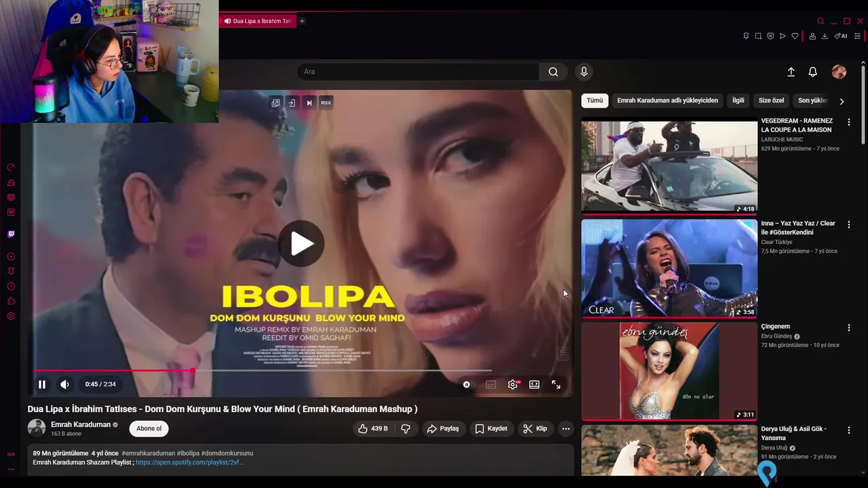The image size is (868, 488).
Task: Switch to theater mode view
Action: 534,384
